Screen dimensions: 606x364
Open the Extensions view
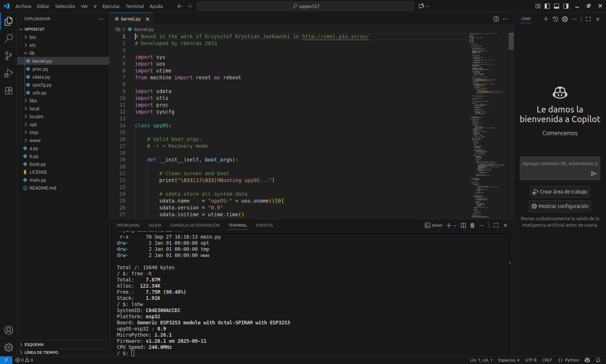(9, 90)
